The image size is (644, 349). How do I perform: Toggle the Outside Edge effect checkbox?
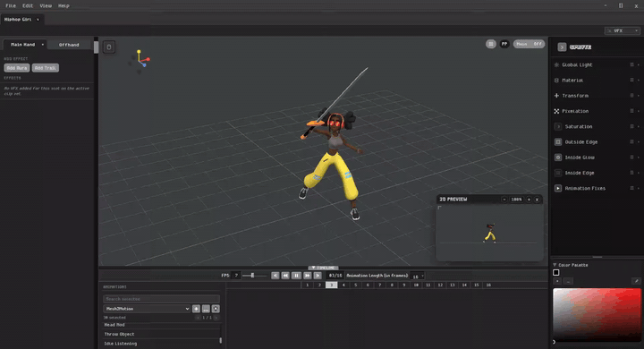coord(558,142)
